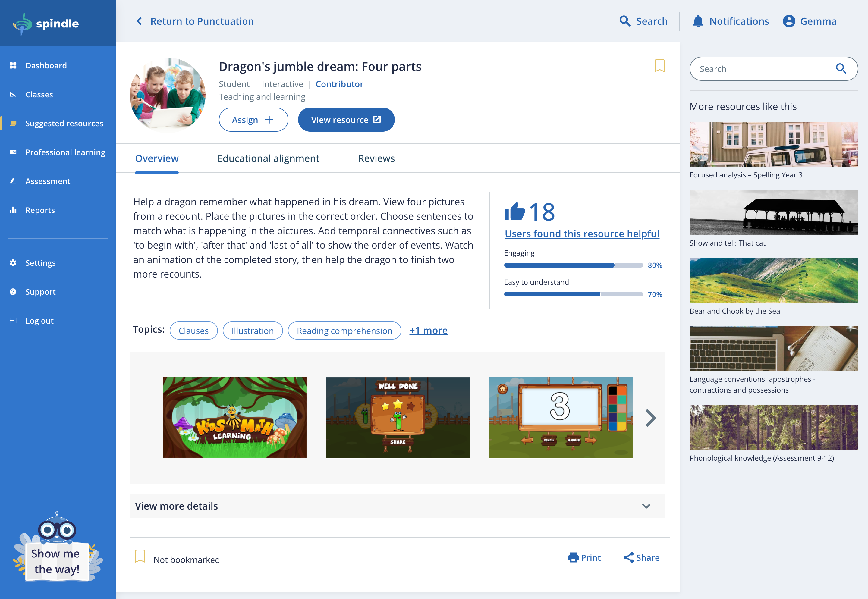Show next carousel images with arrow

[x=651, y=418]
